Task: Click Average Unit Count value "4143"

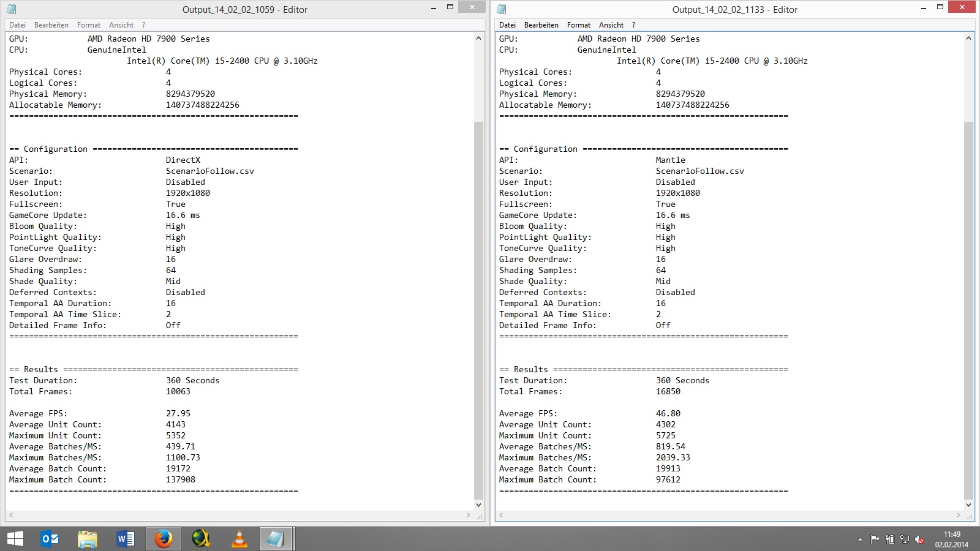Action: [x=176, y=424]
